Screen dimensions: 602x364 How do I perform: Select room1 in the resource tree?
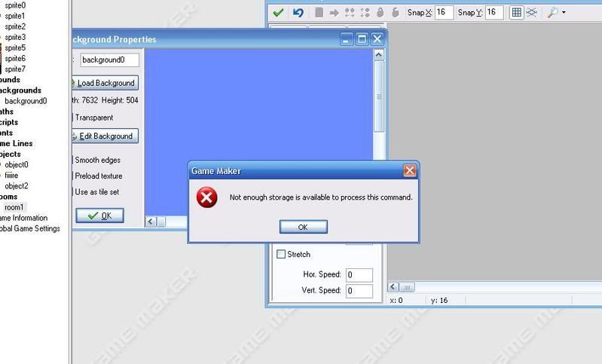tap(14, 207)
